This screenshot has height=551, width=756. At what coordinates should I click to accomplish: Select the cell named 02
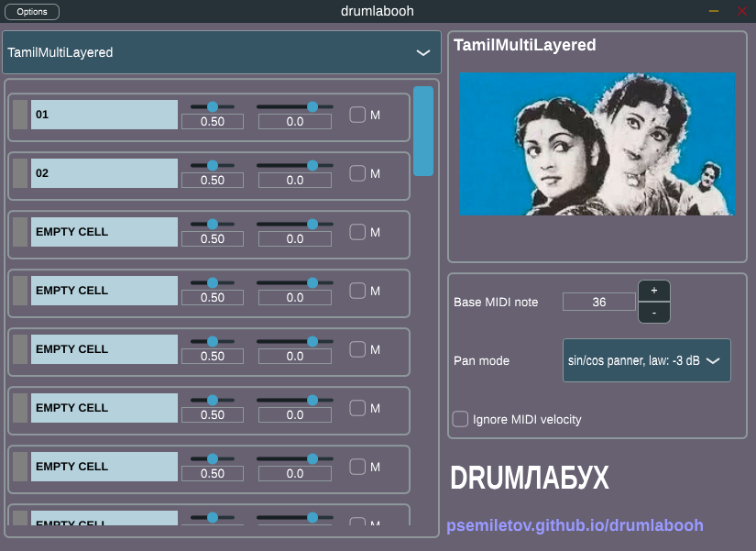coord(104,173)
